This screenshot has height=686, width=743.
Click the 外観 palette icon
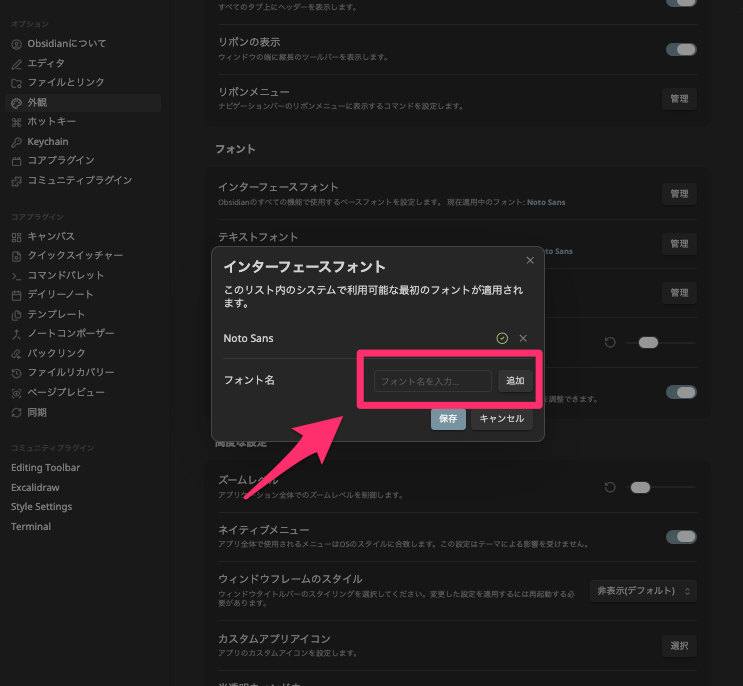(x=17, y=103)
